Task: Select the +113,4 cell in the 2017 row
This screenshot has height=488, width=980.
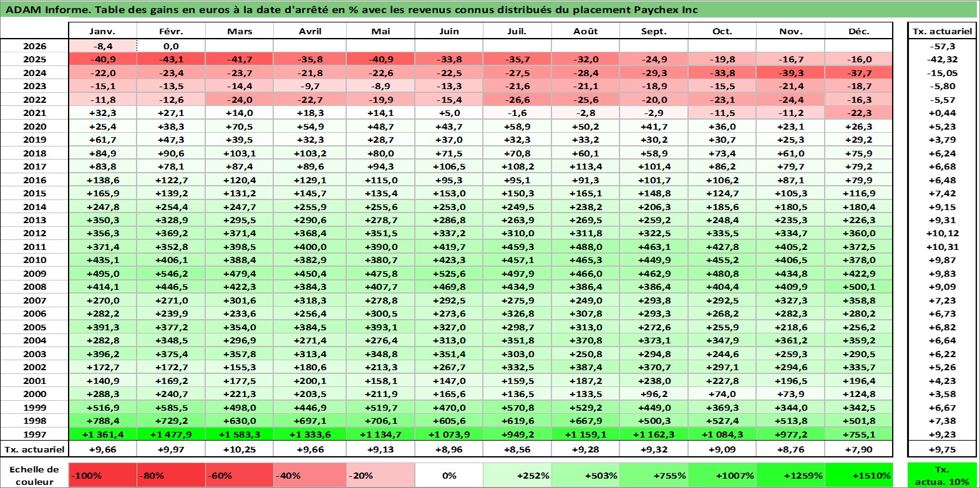Action: [x=585, y=166]
